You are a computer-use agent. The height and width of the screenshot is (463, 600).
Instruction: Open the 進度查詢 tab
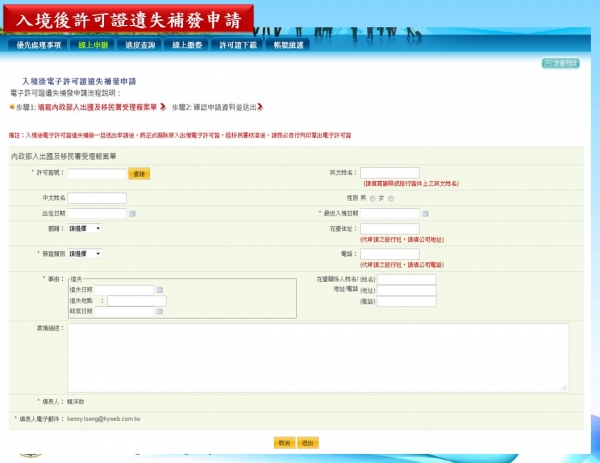pos(140,45)
